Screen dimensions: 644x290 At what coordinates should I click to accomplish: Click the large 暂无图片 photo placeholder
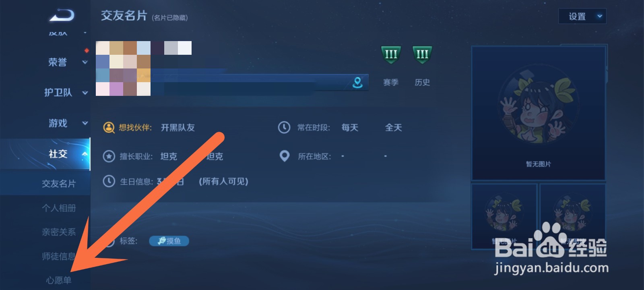(x=539, y=113)
